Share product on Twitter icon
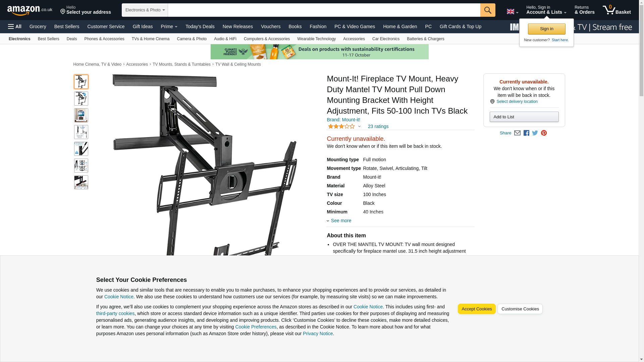Viewport: 644px width, 362px height. pyautogui.click(x=535, y=133)
